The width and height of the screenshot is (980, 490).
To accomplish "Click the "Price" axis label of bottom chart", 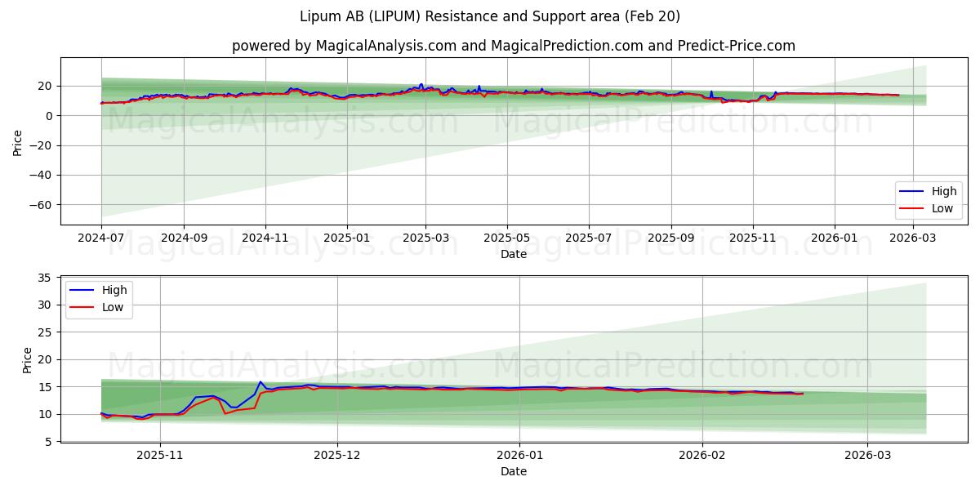I will pos(28,359).
